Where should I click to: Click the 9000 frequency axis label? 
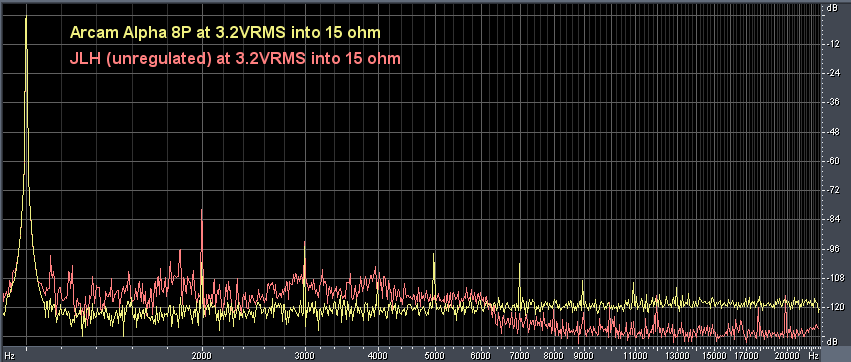pos(584,355)
